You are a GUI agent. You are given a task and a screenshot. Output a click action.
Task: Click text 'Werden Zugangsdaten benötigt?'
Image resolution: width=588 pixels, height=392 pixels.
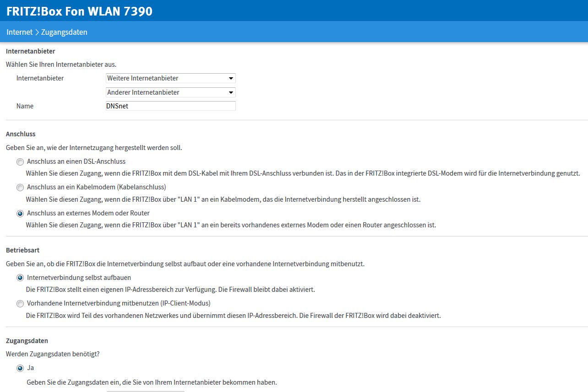point(53,354)
